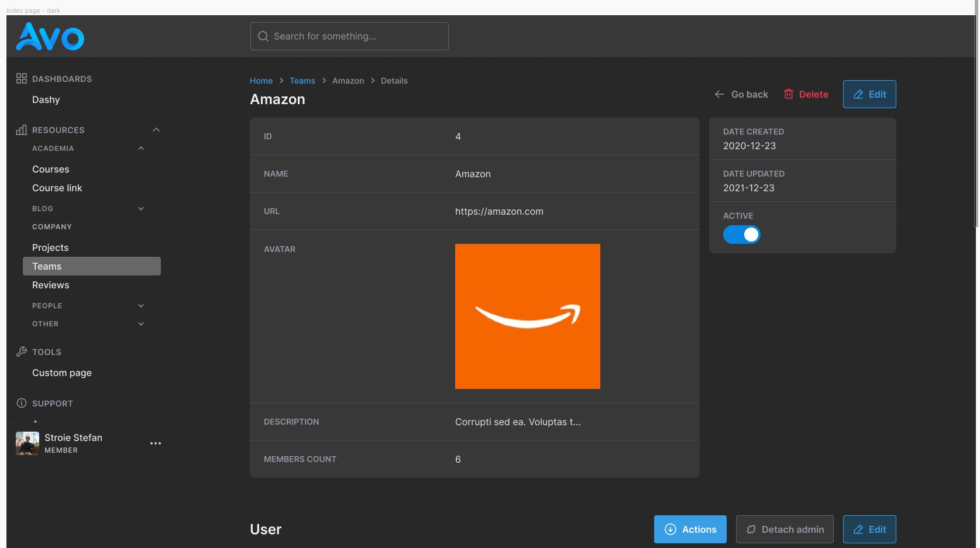The height and width of the screenshot is (548, 980).
Task: Click the Company group label
Action: click(52, 227)
